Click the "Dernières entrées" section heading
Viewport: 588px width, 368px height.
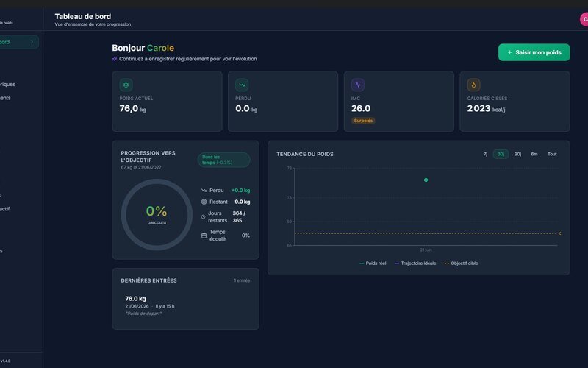148,280
